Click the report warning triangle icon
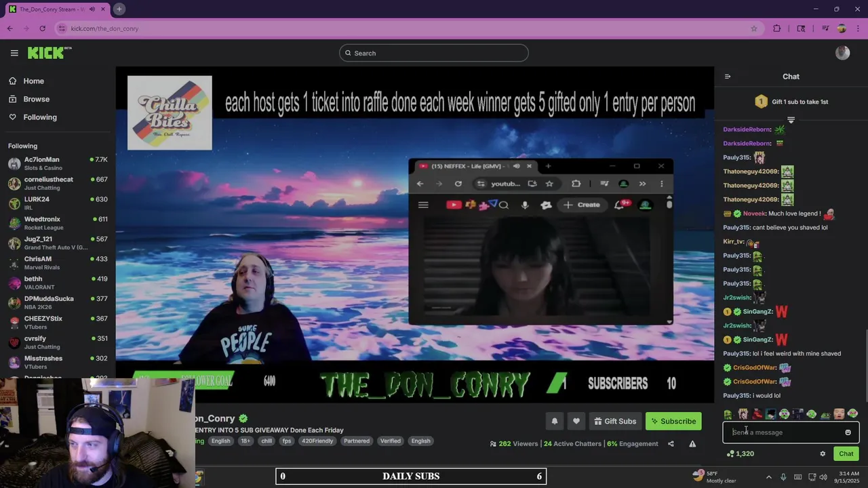This screenshot has width=868, height=488. pyautogui.click(x=692, y=444)
